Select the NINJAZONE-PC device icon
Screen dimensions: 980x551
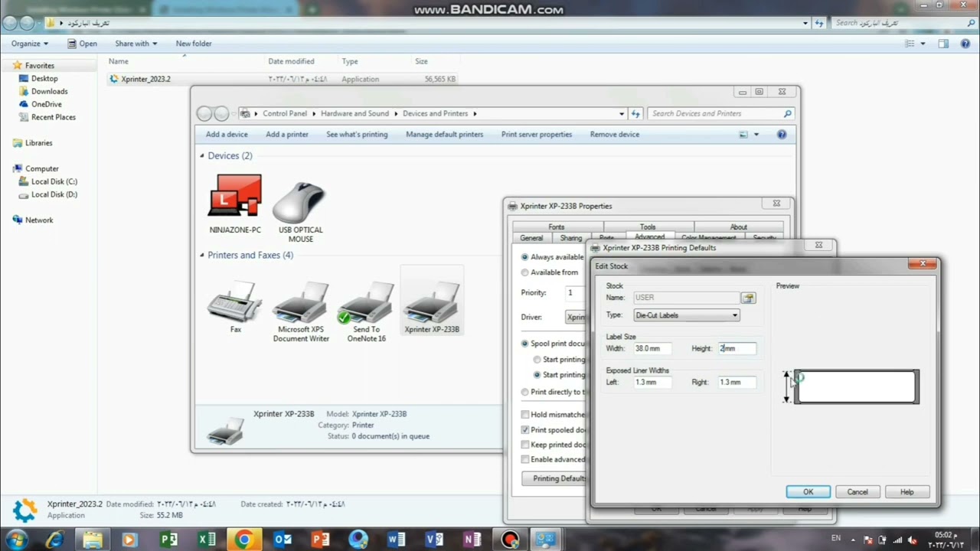(235, 204)
